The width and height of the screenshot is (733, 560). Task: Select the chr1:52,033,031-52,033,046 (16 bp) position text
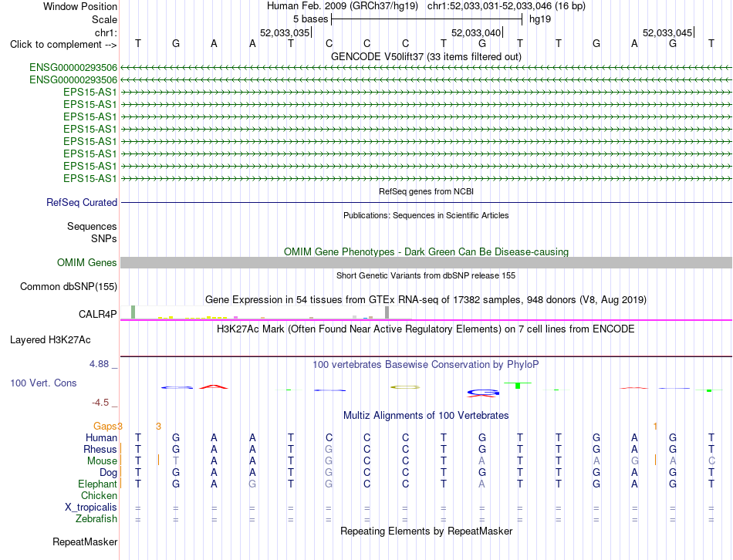506,6
